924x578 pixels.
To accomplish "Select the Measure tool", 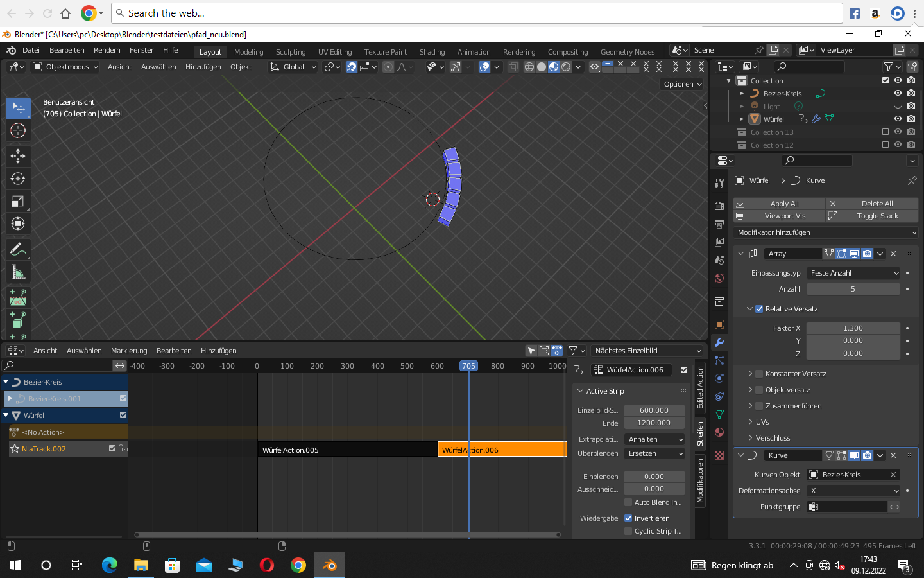I will [18, 272].
